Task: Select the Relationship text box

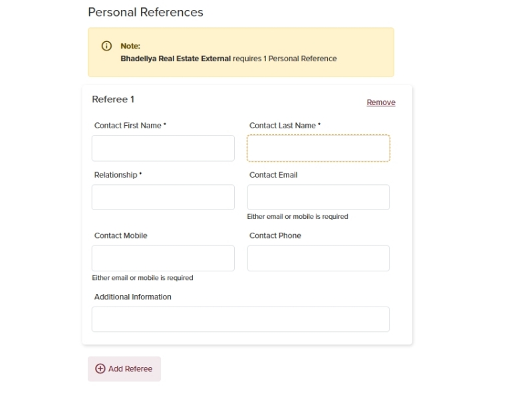Action: (163, 198)
